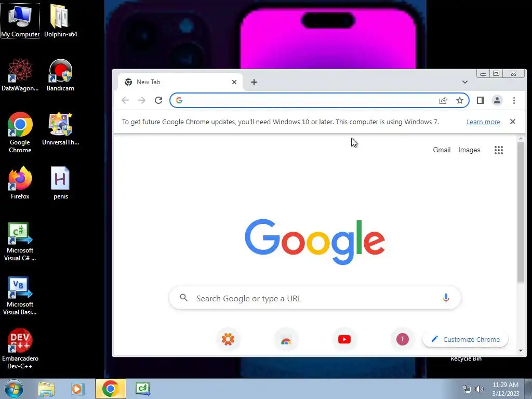Expand the tab search chevron
The width and height of the screenshot is (532, 399).
[465, 82]
